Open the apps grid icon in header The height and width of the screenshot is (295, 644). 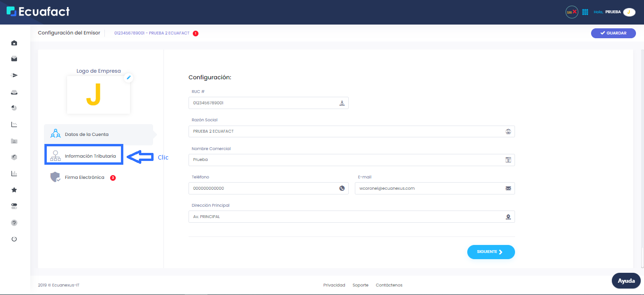[x=585, y=12]
